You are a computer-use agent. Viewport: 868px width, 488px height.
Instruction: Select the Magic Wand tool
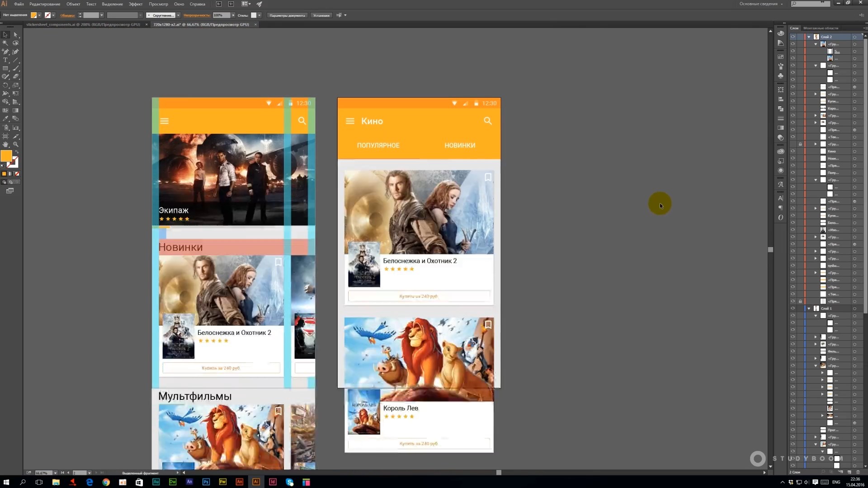pos(5,43)
